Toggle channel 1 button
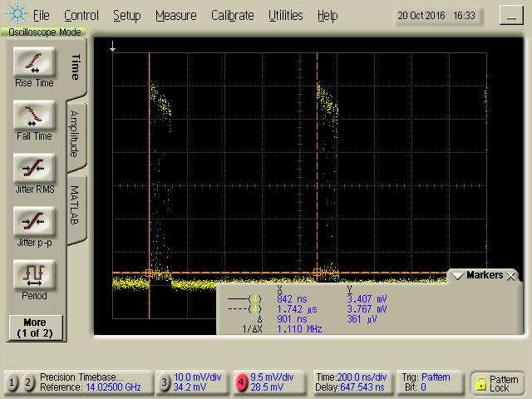This screenshot has width=532, height=399. click(12, 382)
